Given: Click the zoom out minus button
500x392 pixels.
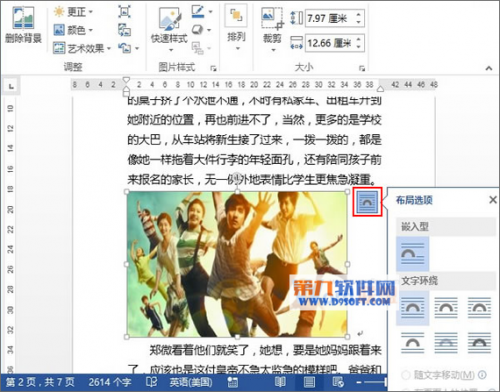Looking at the screenshot, I should 359,382.
